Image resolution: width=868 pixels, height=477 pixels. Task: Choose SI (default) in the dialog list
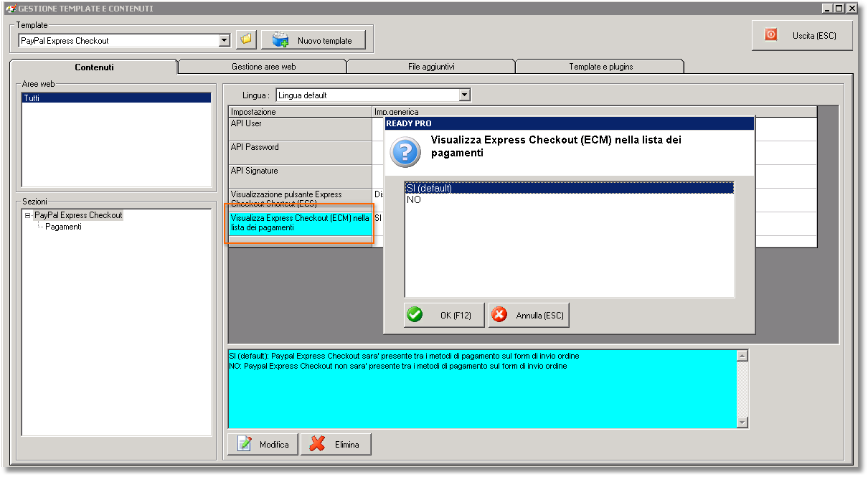[x=570, y=189]
